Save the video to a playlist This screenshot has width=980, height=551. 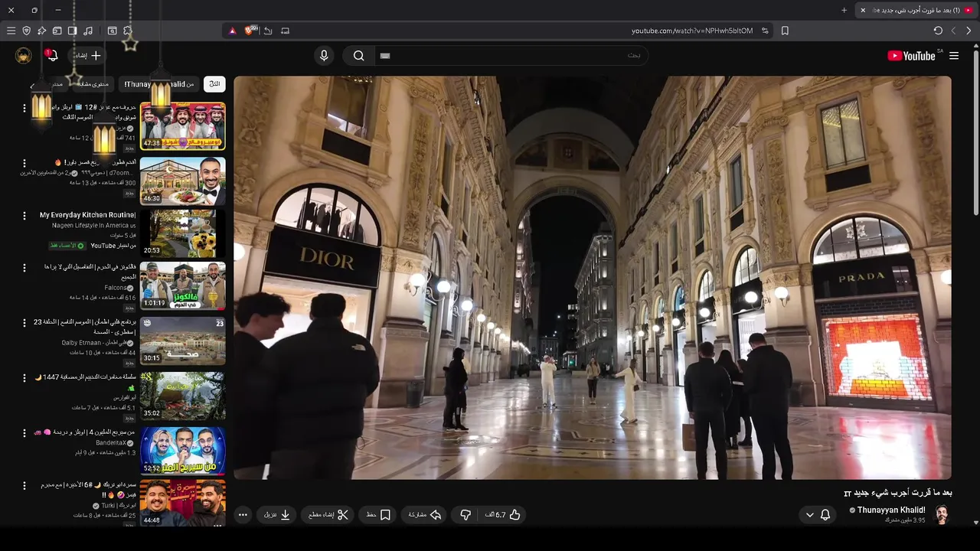[x=378, y=515]
